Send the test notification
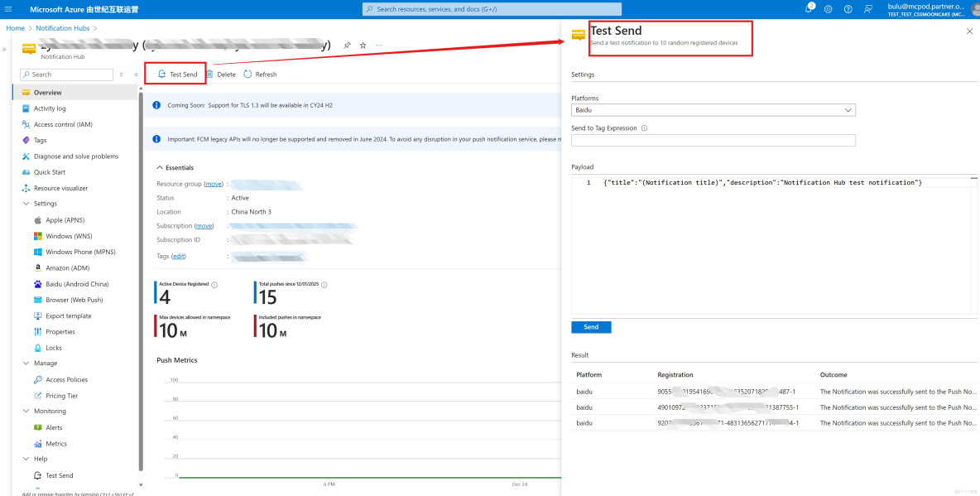Screen dimensions: 980x496 [591, 326]
